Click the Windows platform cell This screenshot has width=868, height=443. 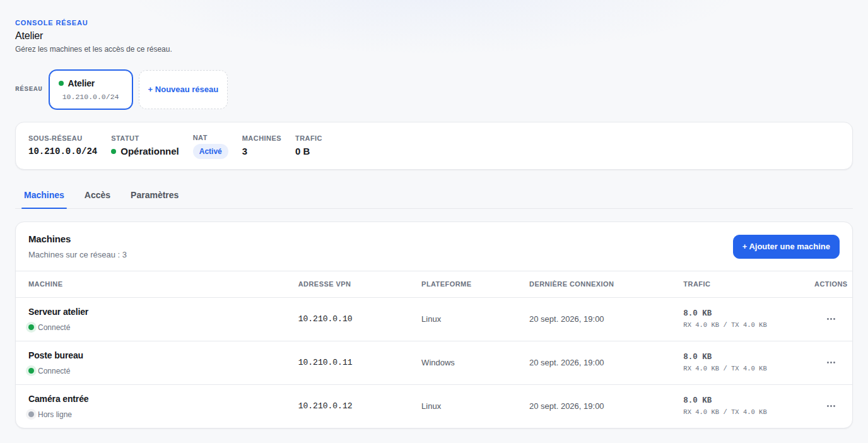(x=438, y=363)
